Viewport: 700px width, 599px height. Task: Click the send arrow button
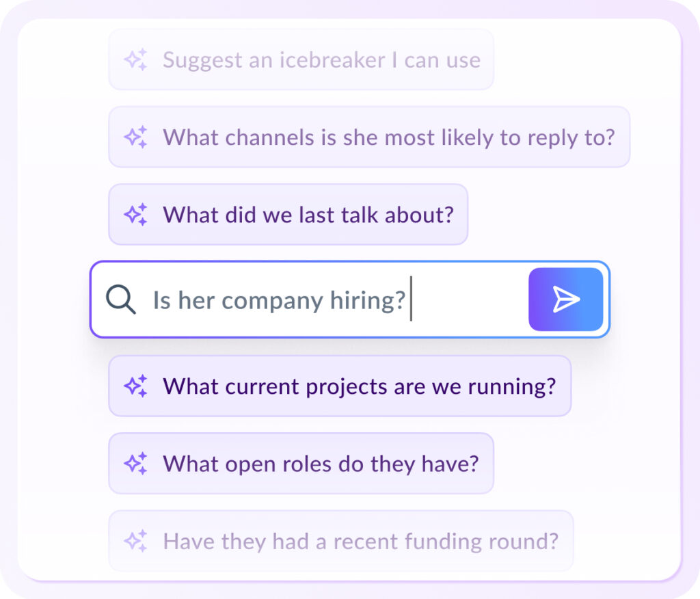tap(565, 299)
